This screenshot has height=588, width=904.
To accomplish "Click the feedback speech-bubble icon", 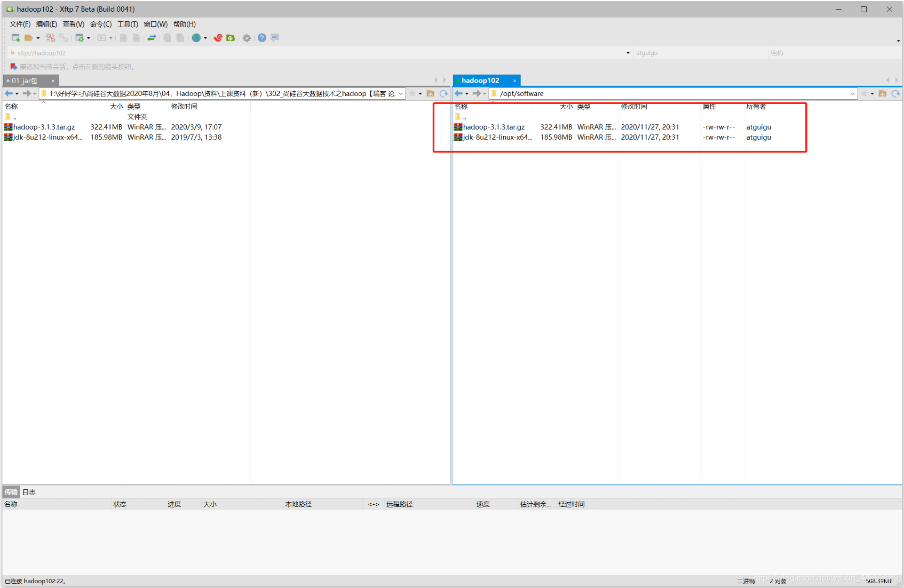I will (x=275, y=38).
